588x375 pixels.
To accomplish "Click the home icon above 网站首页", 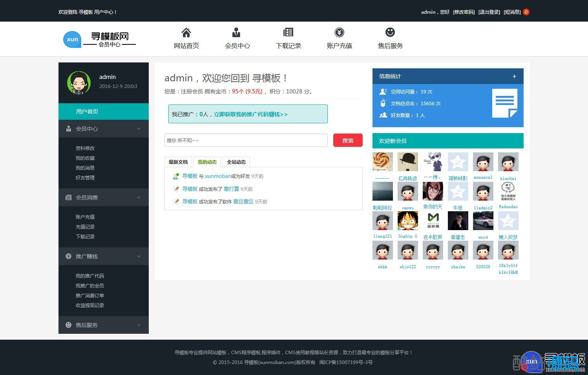I will 186,32.
